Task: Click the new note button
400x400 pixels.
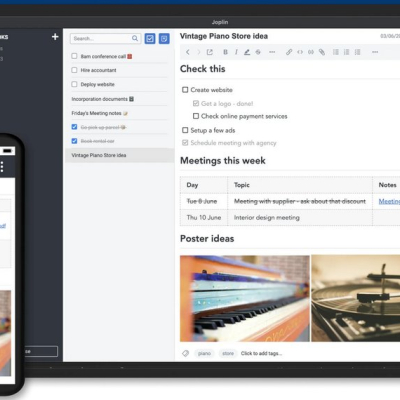Action: click(x=164, y=39)
